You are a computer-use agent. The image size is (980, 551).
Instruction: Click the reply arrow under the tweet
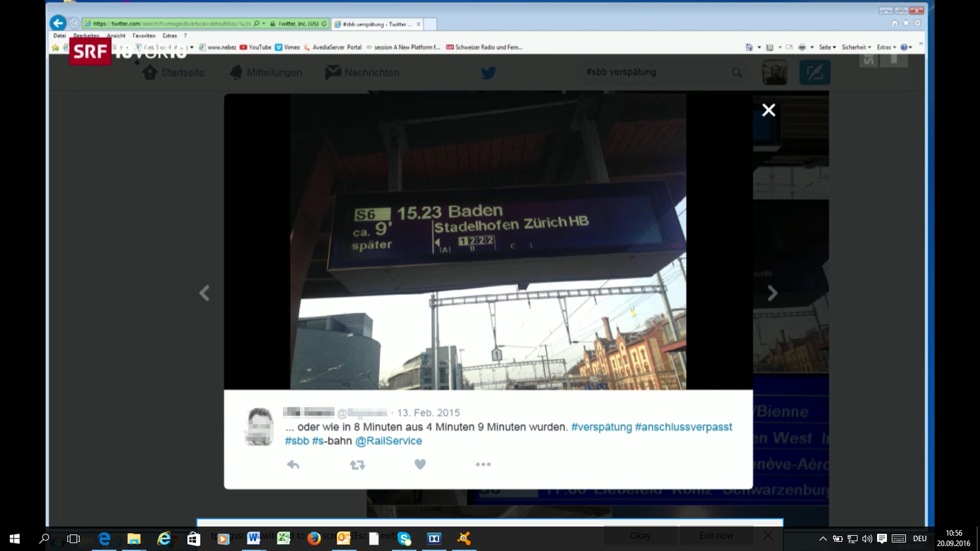point(293,465)
